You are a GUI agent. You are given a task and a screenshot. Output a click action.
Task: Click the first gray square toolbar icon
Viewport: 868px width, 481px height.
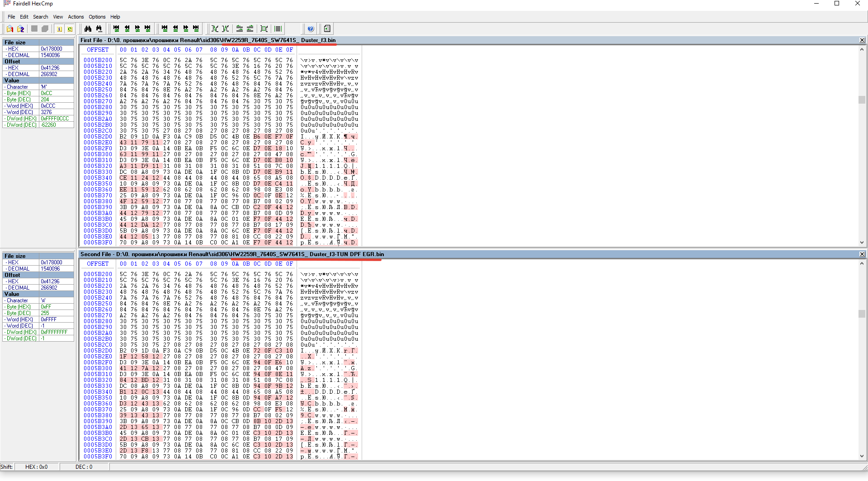[x=34, y=29]
